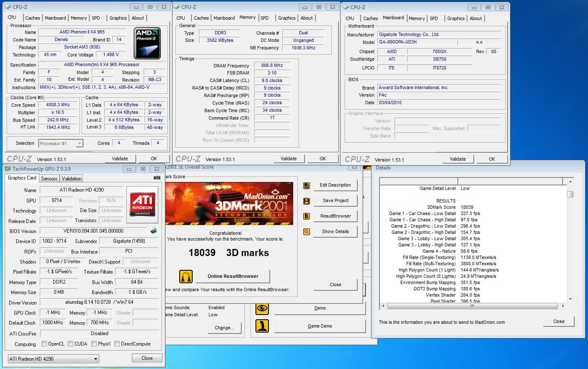This screenshot has width=588, height=369.
Task: Select Mainboard tab in the Memory window
Action: tap(224, 18)
